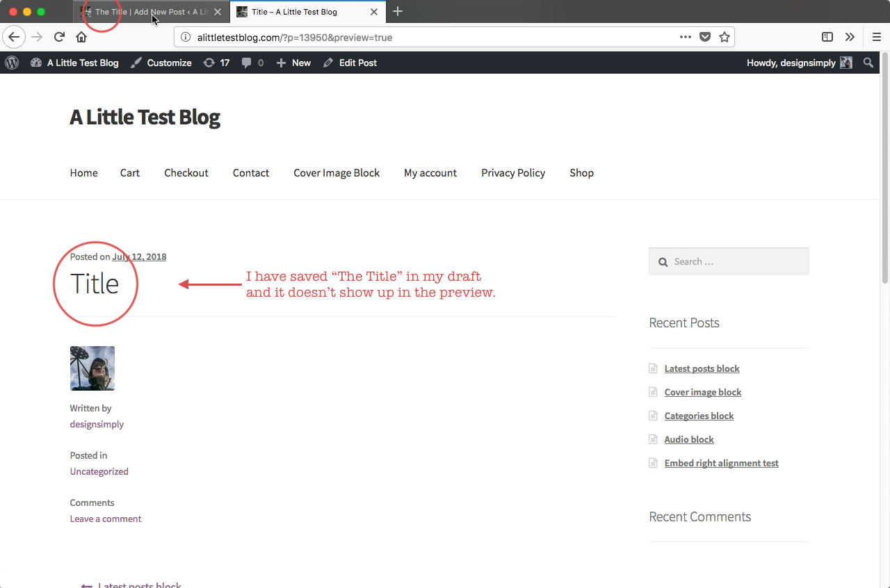Open 'Embed right alignment test' post
Viewport: 890px width, 588px height.
721,463
